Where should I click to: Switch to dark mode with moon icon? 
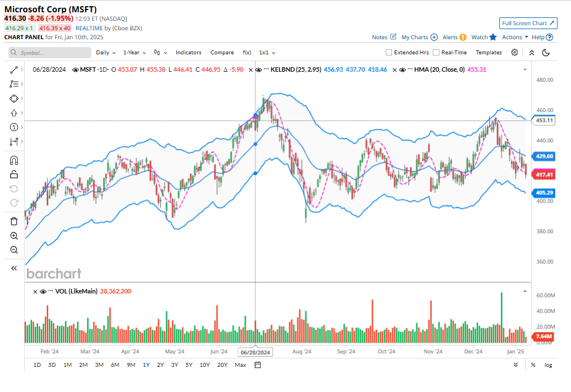546,53
